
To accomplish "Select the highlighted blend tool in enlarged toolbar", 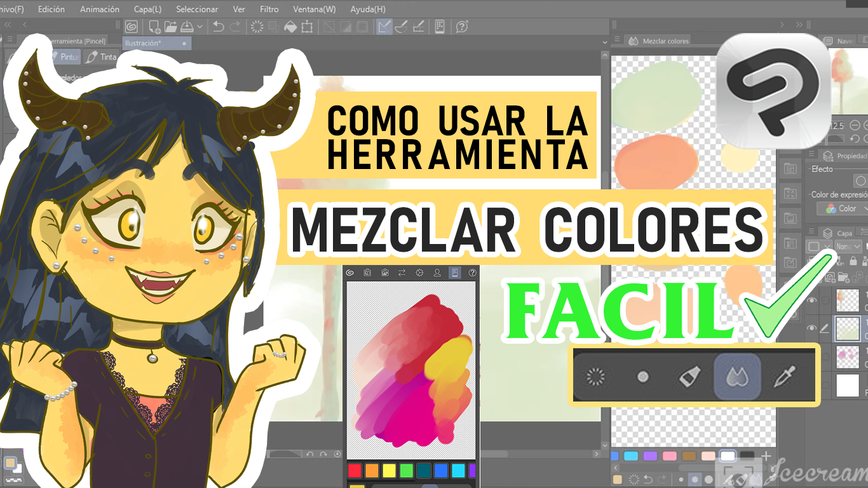I will pyautogui.click(x=737, y=376).
